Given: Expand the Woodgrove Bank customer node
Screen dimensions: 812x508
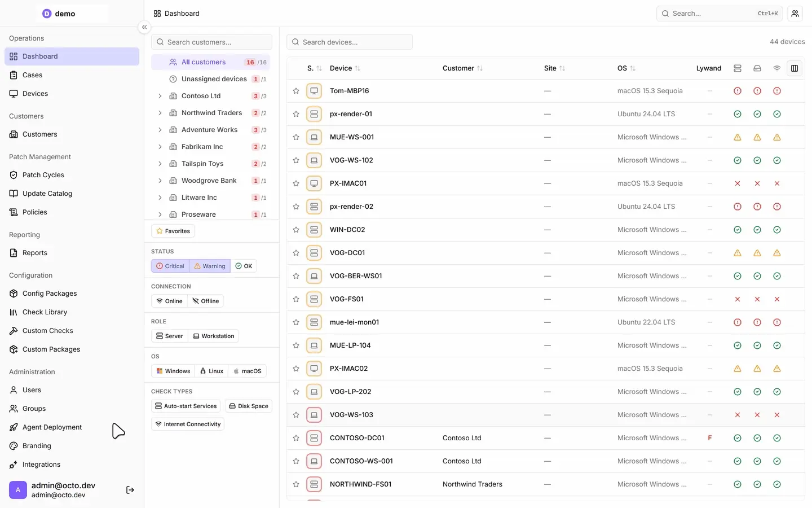Looking at the screenshot, I should [x=160, y=181].
